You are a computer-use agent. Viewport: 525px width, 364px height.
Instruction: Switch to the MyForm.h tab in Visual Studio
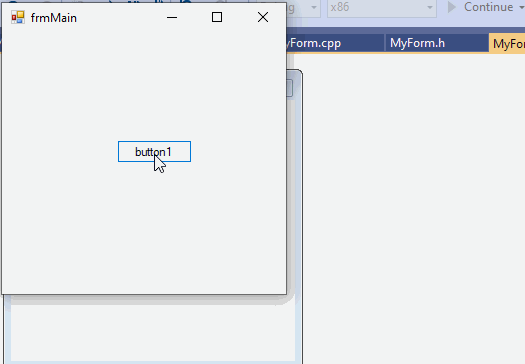coord(436,43)
